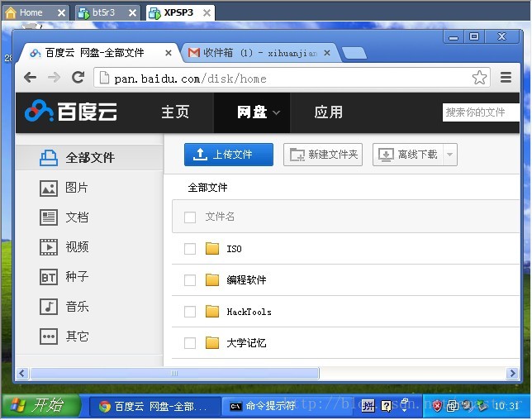The image size is (532, 420).
Task: Select the XPSP3 VM tab
Action: 180,13
